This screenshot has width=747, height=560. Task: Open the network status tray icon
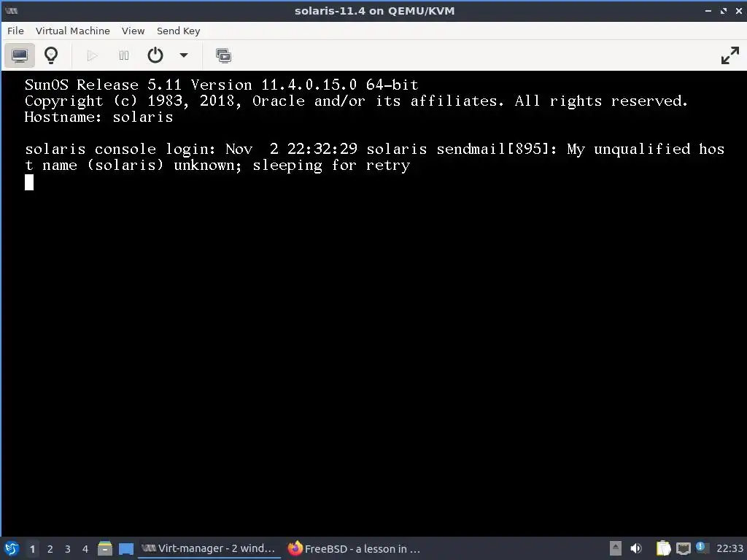(x=683, y=548)
